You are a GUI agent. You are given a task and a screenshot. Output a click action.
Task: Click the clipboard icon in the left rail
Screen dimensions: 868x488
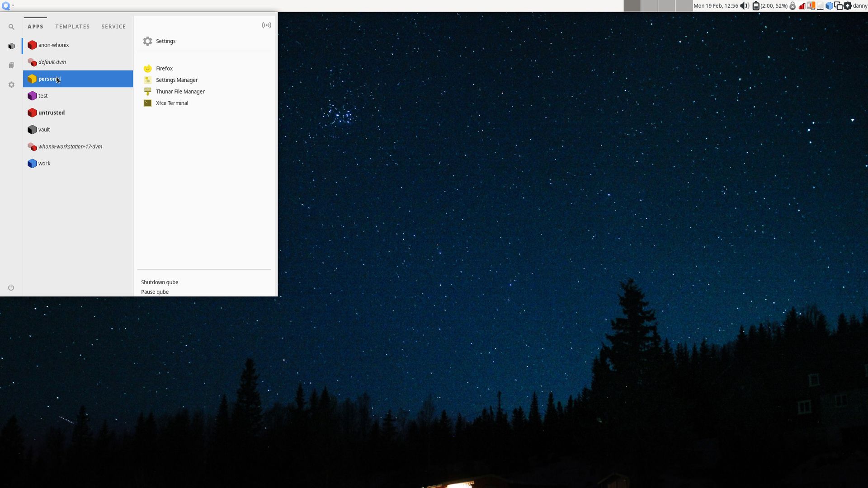pyautogui.click(x=11, y=65)
